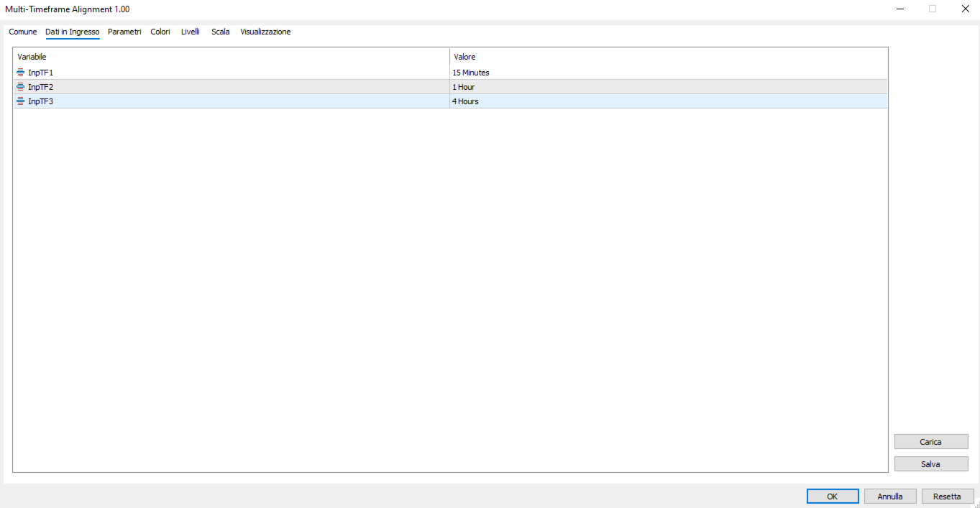This screenshot has width=980, height=508.
Task: Select the InpTF1 variable name
Action: coord(40,73)
